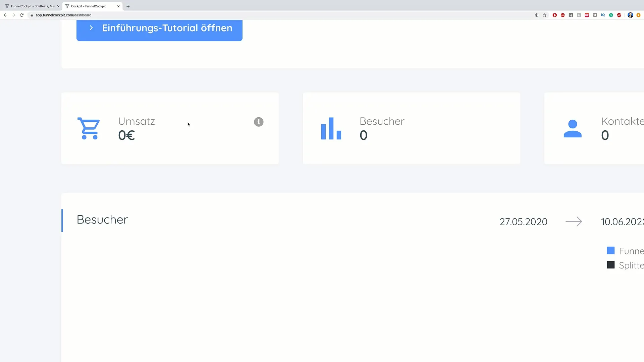
Task: Open the grey square extension icon
Action: click(579, 15)
